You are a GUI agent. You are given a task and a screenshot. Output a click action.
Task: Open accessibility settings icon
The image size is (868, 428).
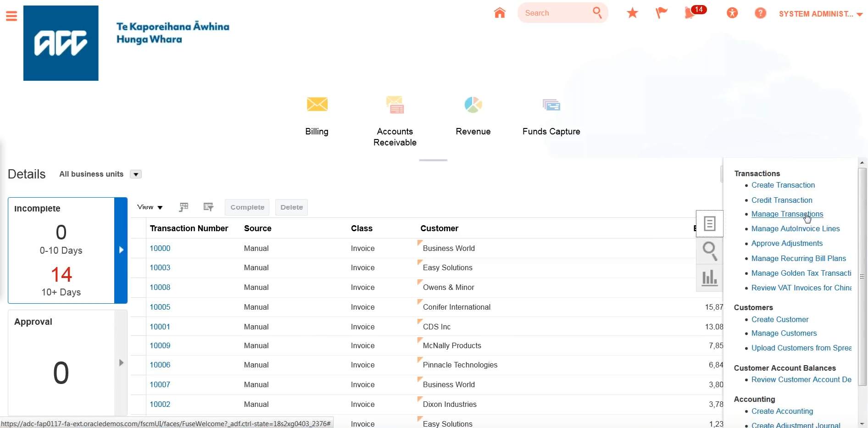pyautogui.click(x=732, y=13)
